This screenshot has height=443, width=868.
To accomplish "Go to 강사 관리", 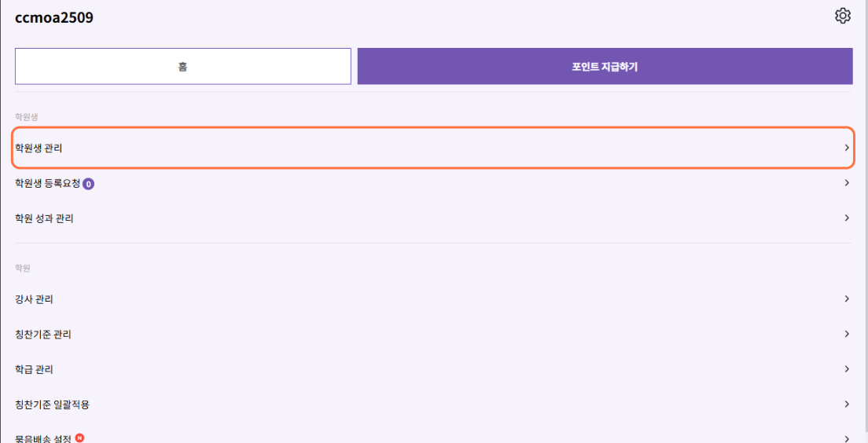I will [433, 299].
